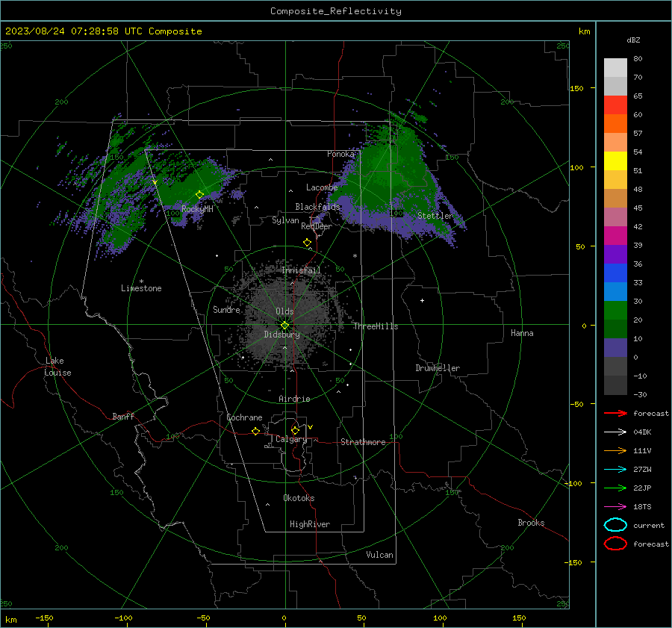This screenshot has width=672, height=628.
Task: Click the Lacombe city label
Action: [x=322, y=187]
